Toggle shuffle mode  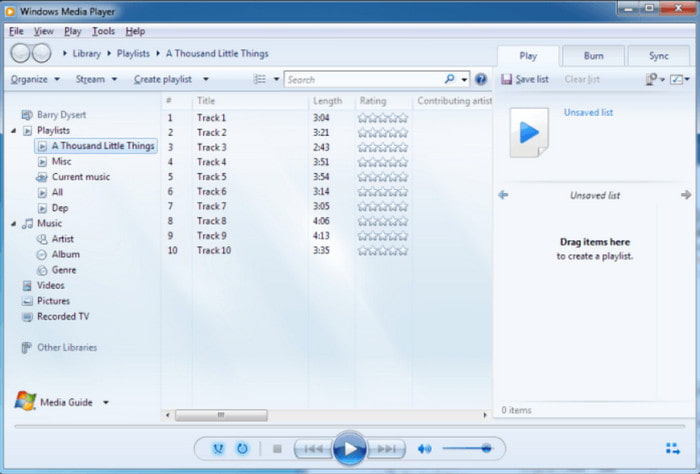[x=218, y=449]
